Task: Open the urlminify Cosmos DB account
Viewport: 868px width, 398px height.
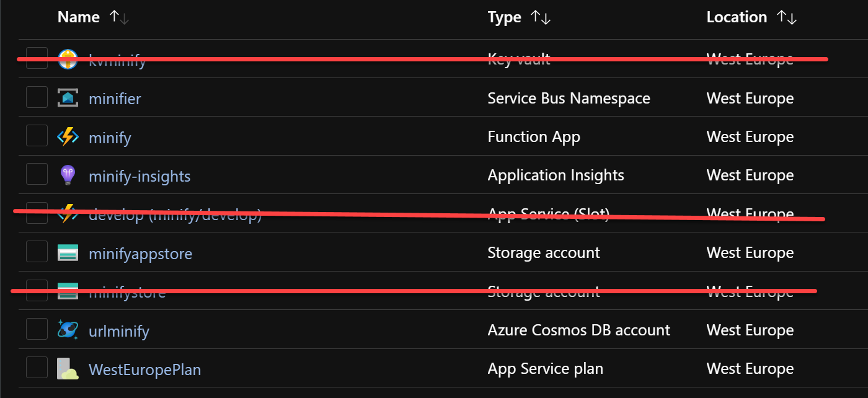Action: (118, 330)
